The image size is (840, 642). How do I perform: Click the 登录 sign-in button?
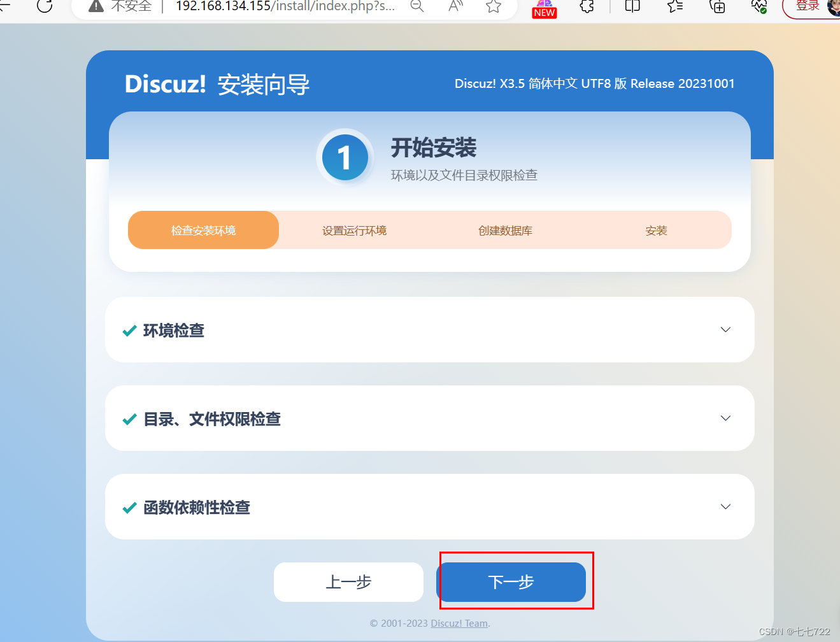[808, 6]
